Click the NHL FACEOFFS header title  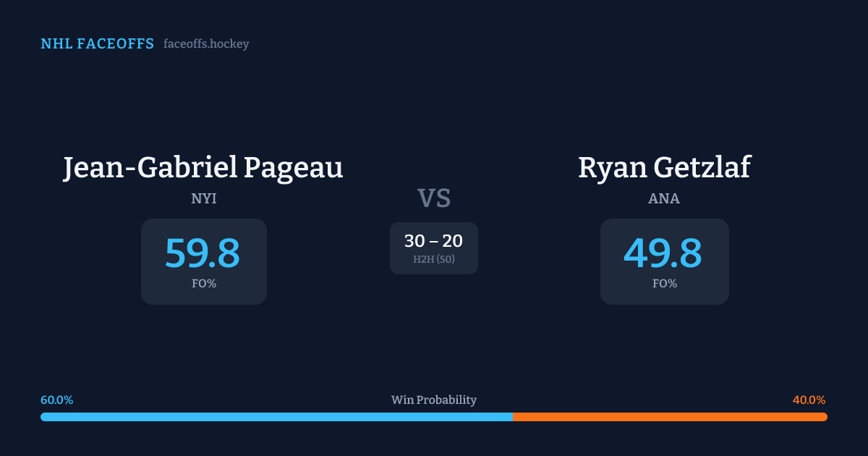[x=97, y=44]
